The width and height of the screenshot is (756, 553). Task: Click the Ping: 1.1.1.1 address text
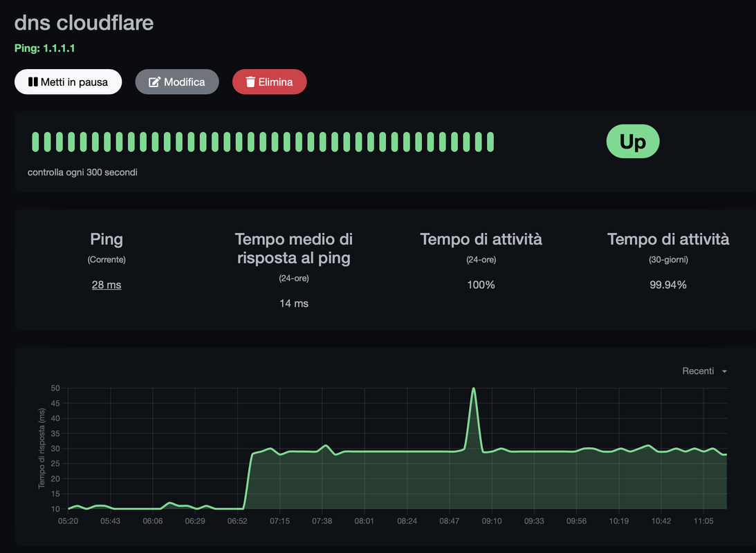44,48
